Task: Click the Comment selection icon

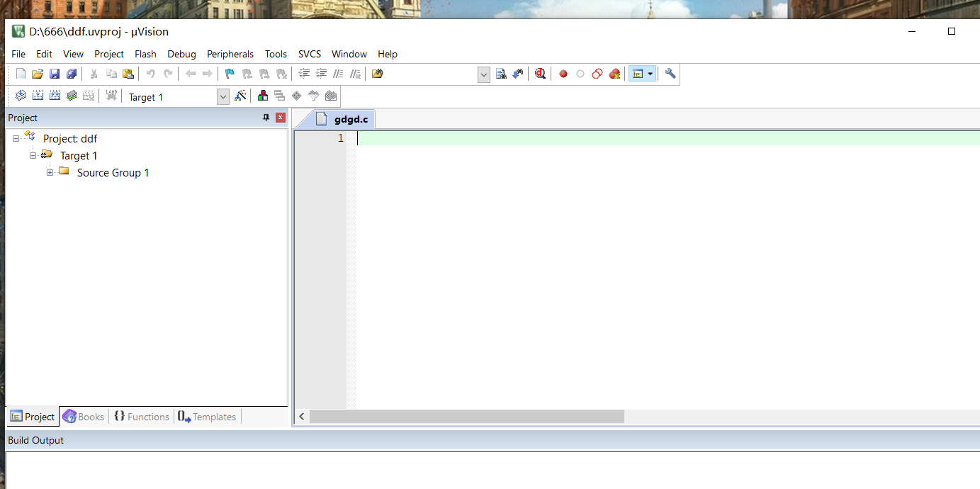Action: tap(338, 74)
